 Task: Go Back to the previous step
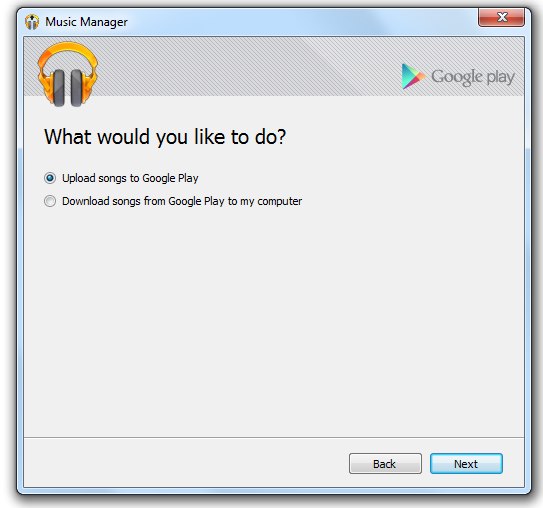point(385,464)
